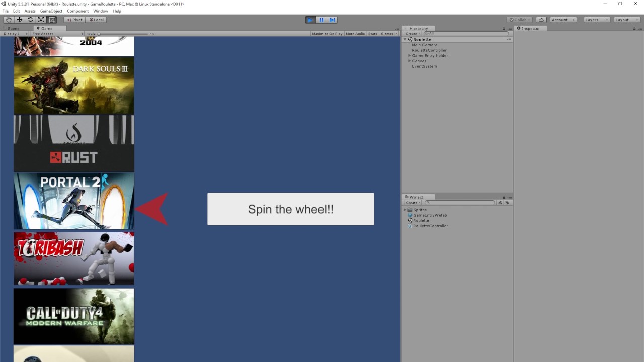
Task: Open the Gizmos dropdown arrow
Action: (x=397, y=34)
